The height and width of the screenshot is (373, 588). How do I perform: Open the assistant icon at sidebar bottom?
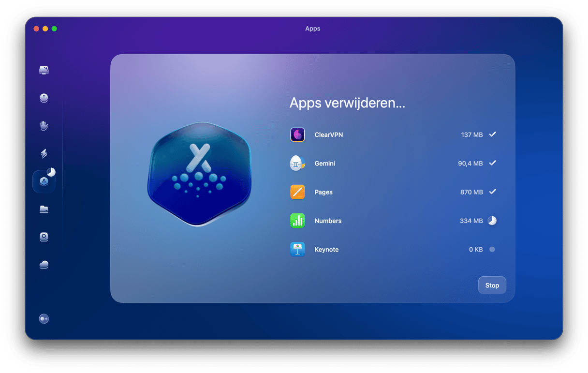[x=44, y=319]
